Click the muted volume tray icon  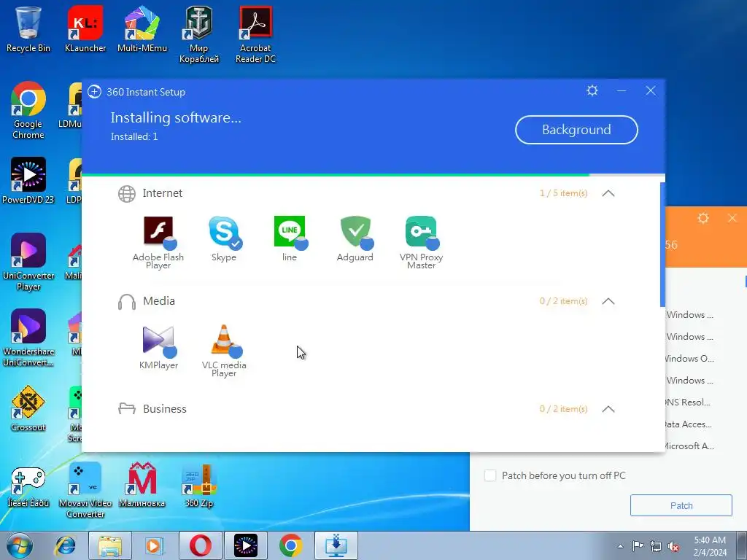[x=673, y=546]
